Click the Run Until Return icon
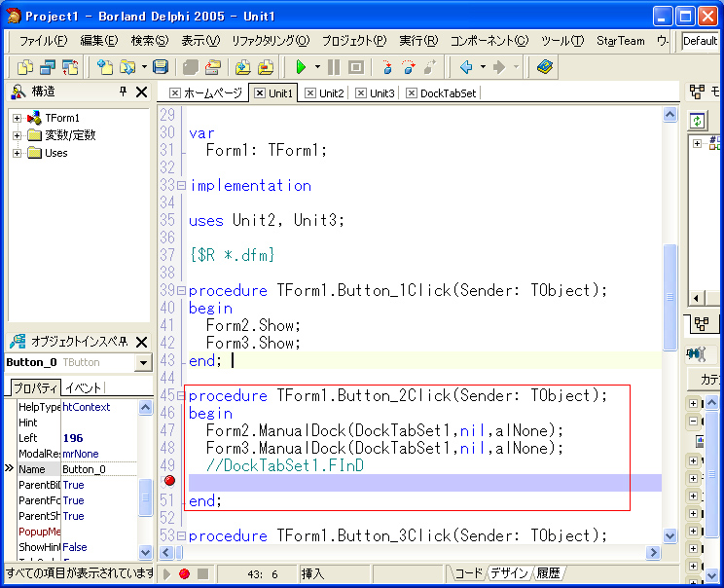The width and height of the screenshot is (724, 588). (x=429, y=67)
